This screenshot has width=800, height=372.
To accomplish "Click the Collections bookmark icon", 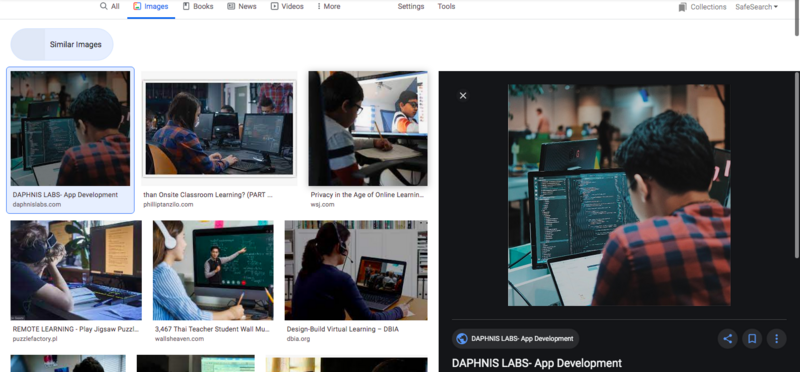I will click(x=683, y=7).
